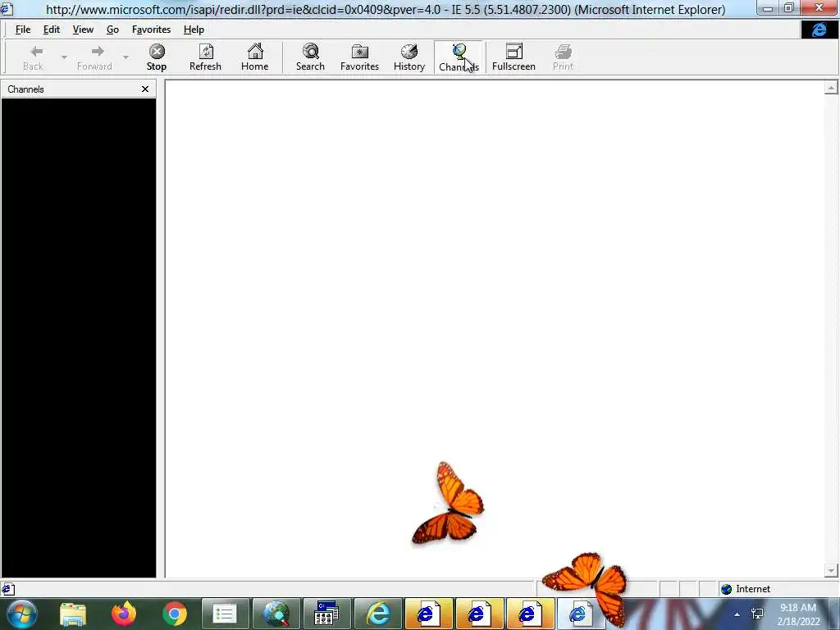Viewport: 840px width, 630px height.
Task: Open the Favorites toolbar button with folder icon
Action: tap(359, 57)
